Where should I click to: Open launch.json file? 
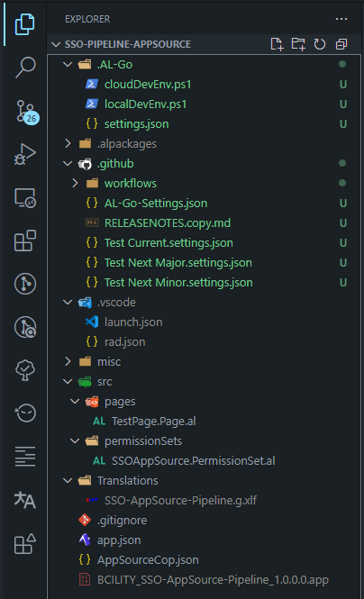click(133, 322)
